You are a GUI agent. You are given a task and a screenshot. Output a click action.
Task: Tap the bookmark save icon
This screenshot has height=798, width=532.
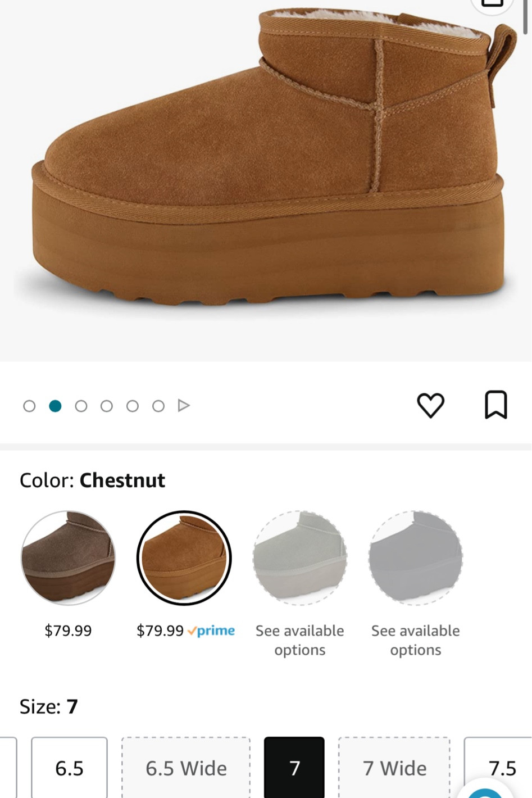pyautogui.click(x=495, y=405)
